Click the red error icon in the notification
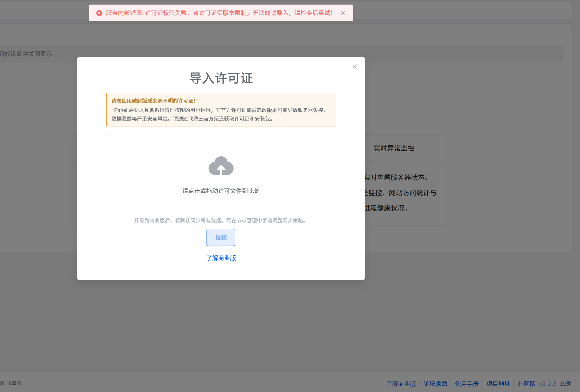This screenshot has width=580, height=392. [99, 13]
